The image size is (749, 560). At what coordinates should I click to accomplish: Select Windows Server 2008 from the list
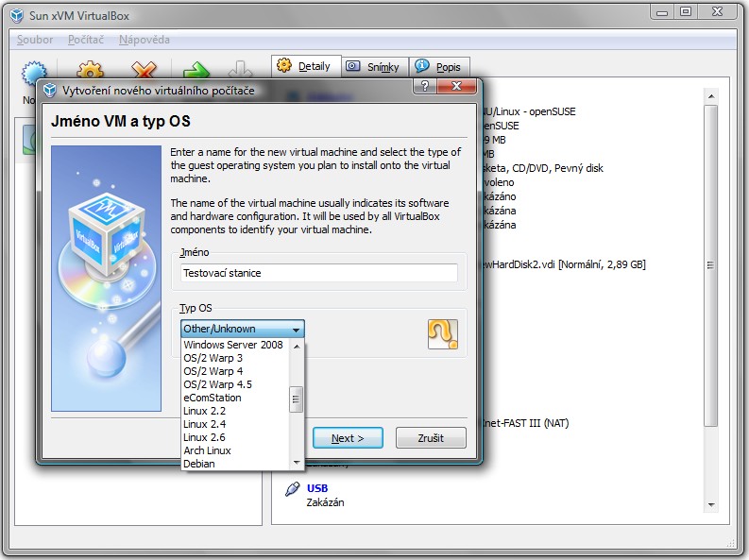235,345
